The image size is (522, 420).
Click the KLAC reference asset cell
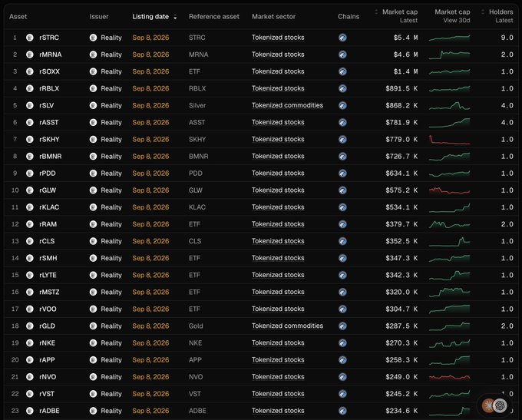click(197, 207)
